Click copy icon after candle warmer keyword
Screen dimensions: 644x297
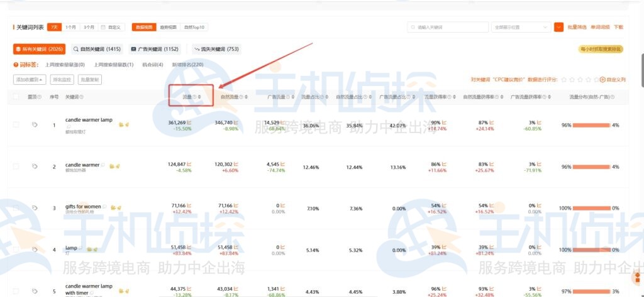click(103, 165)
